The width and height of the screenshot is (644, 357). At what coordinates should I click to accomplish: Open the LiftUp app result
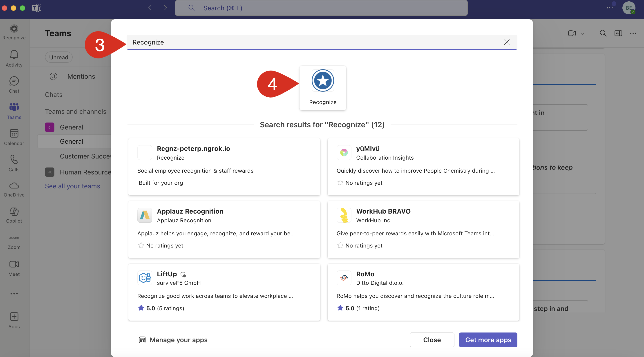click(224, 292)
